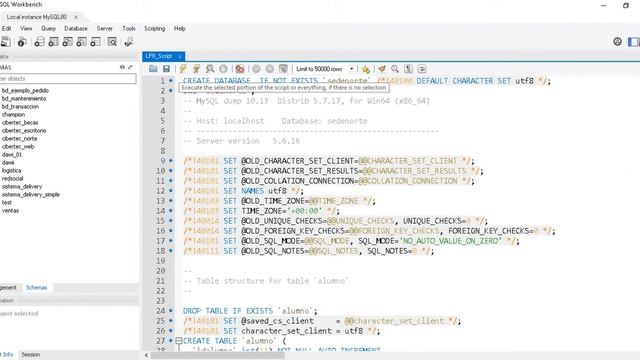
Task: Click the create new view icon
Action: coord(68,42)
